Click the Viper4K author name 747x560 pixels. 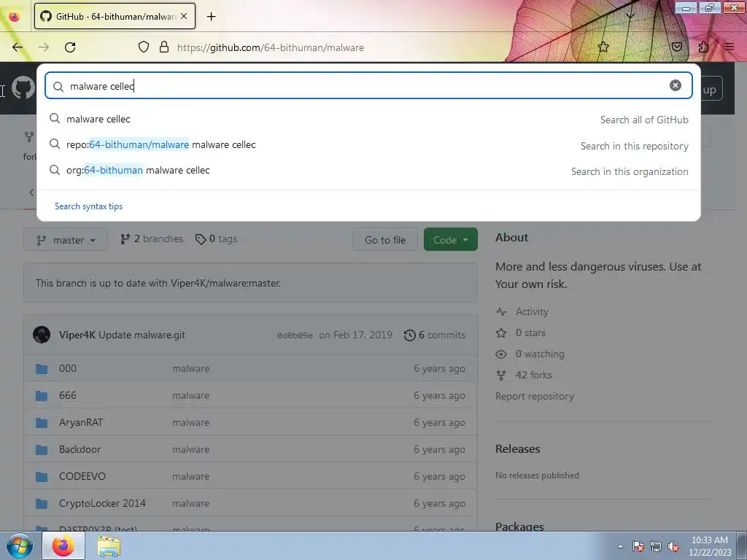77,335
